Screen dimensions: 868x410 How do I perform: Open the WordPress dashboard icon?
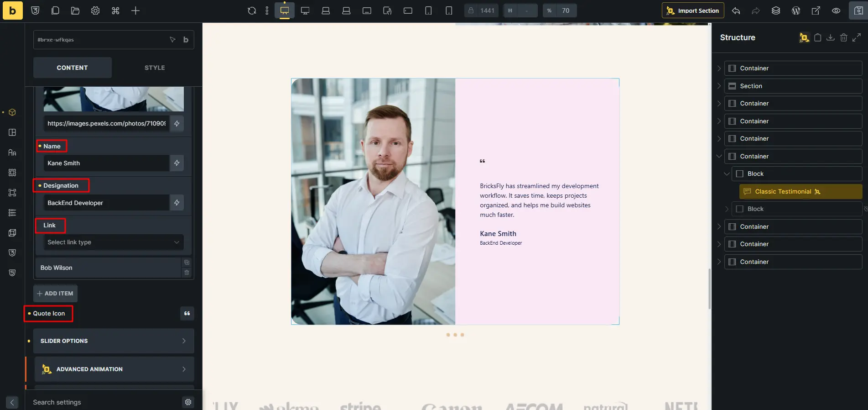coord(796,11)
